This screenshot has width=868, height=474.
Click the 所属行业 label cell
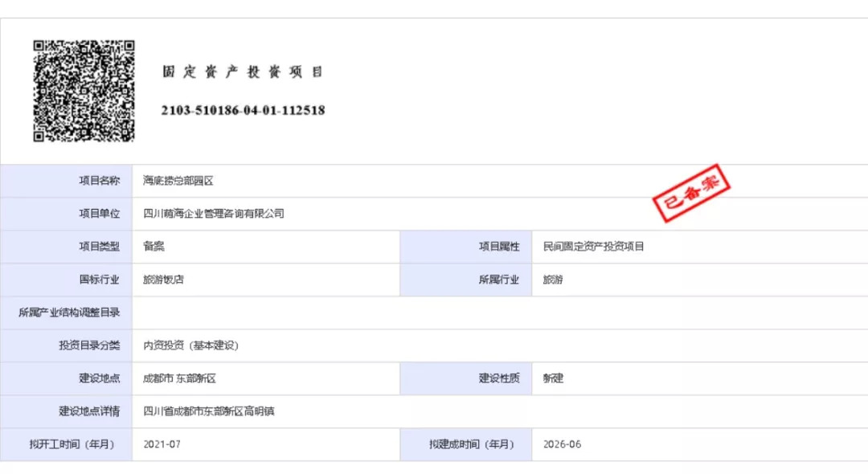(499, 280)
